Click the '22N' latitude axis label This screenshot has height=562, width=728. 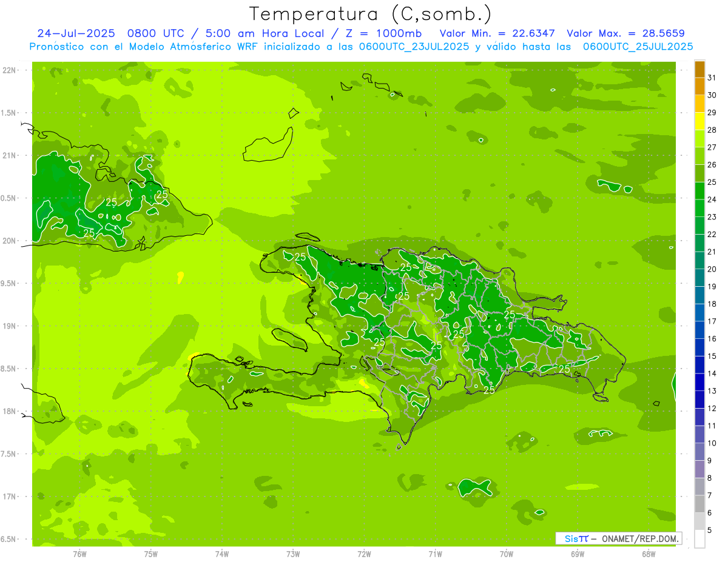click(x=10, y=70)
